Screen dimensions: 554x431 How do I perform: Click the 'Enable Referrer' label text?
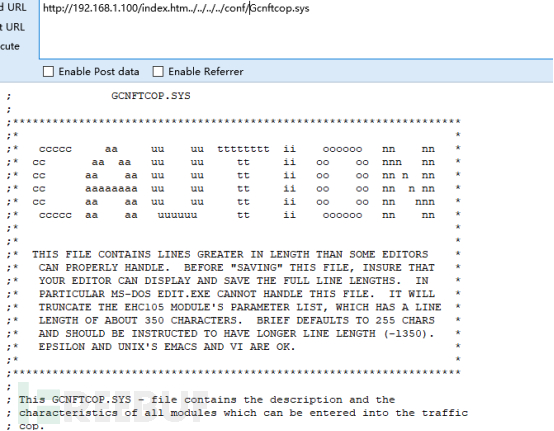pyautogui.click(x=206, y=72)
